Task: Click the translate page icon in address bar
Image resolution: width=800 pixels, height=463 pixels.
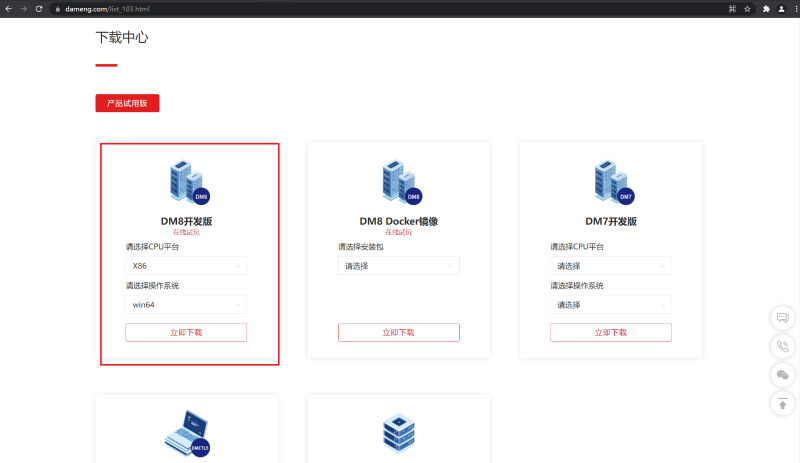Action: 732,9
